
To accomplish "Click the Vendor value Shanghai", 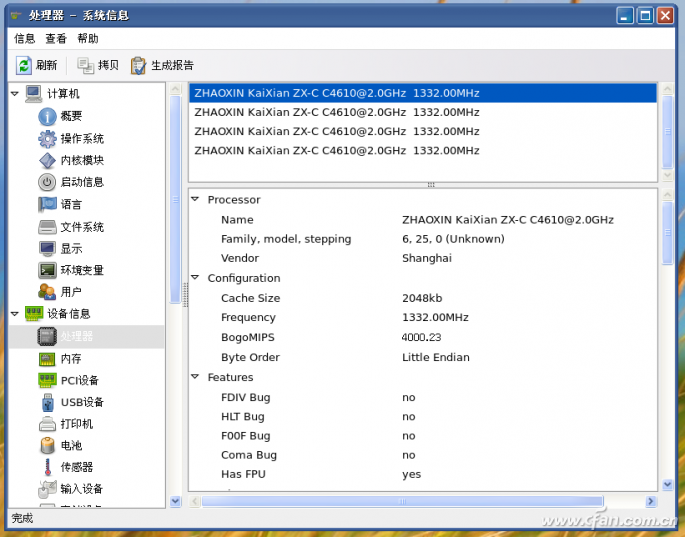I will coord(427,258).
